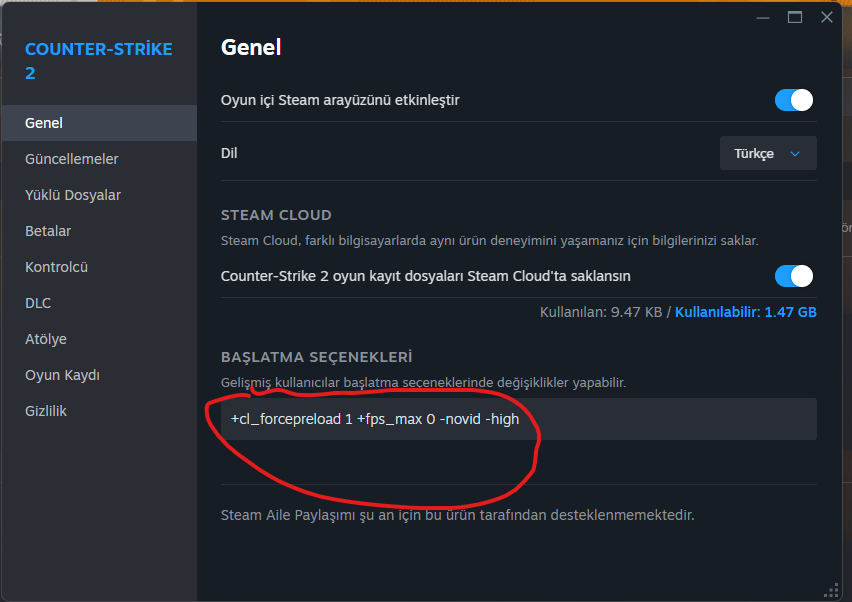Open the Türkçe language dropdown

pos(767,153)
